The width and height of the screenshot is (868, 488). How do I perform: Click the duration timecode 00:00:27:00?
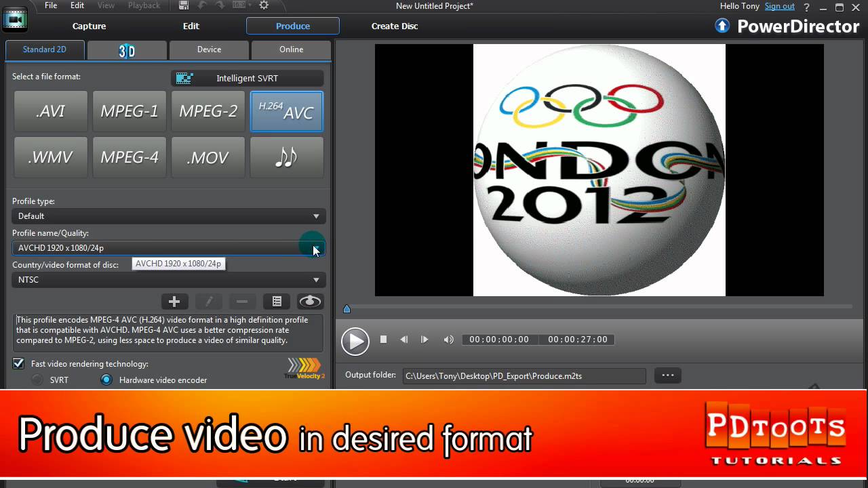tap(578, 340)
